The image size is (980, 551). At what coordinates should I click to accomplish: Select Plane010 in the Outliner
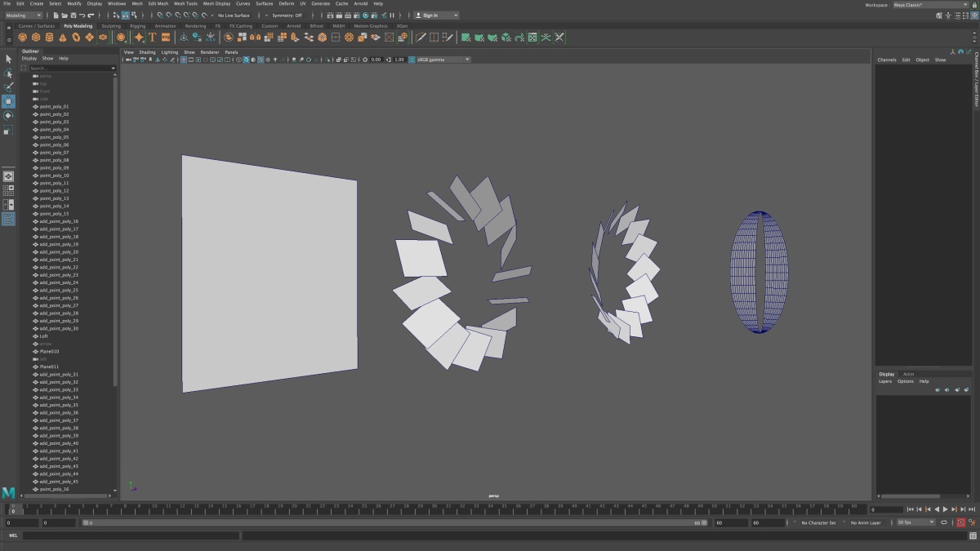click(x=49, y=351)
